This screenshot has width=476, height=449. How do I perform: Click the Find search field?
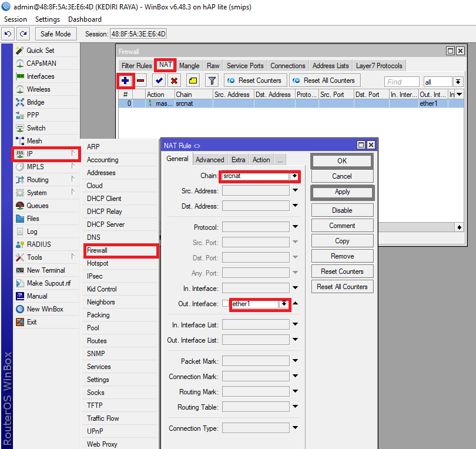coord(401,82)
